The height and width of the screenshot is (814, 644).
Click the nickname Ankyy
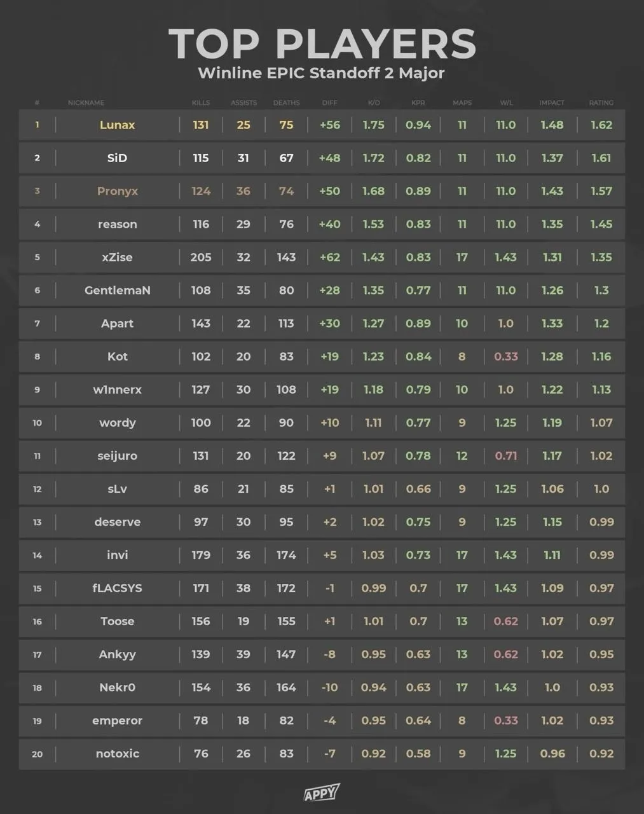pos(118,654)
